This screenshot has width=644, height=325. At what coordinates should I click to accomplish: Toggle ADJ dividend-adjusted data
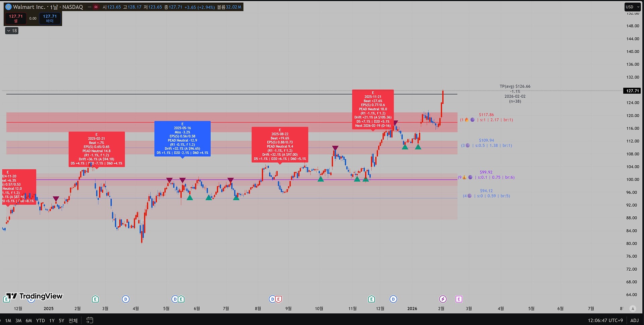point(634,320)
